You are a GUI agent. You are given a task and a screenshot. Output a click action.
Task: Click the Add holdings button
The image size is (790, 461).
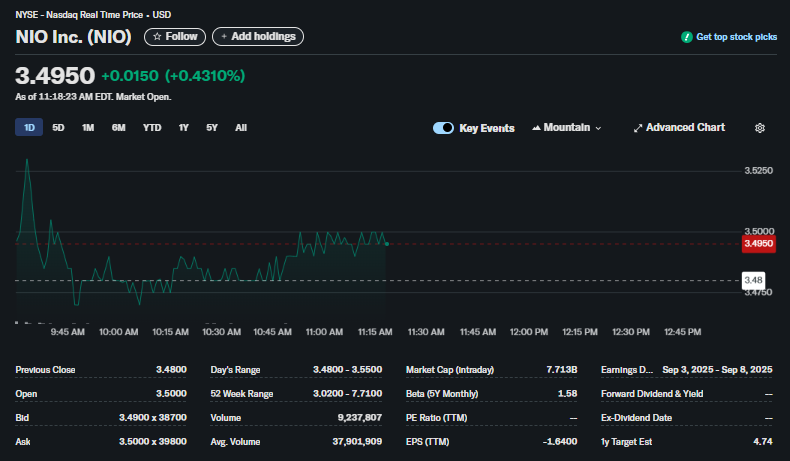point(258,37)
